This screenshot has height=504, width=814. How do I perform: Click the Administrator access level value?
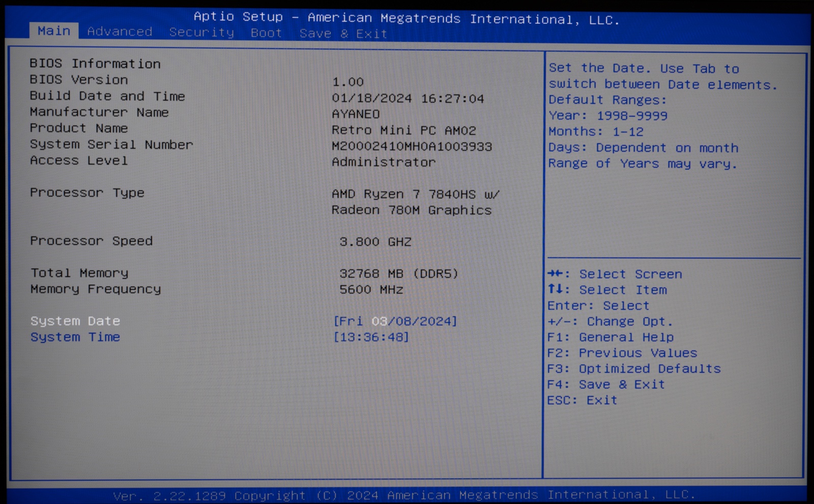384,162
